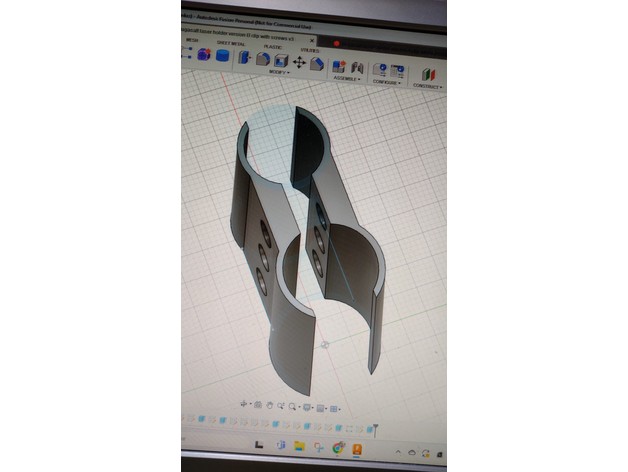Open File Explorer from the taskbar

pyautogui.click(x=299, y=447)
